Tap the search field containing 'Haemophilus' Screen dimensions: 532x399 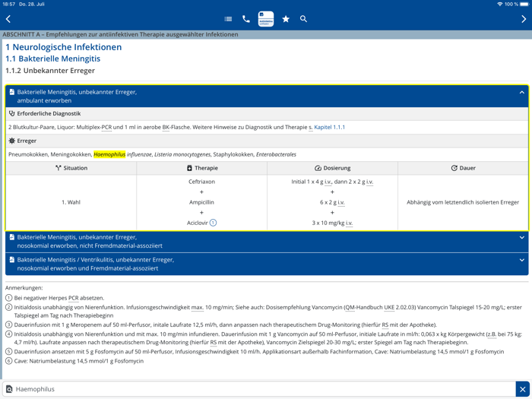pyautogui.click(x=258, y=389)
